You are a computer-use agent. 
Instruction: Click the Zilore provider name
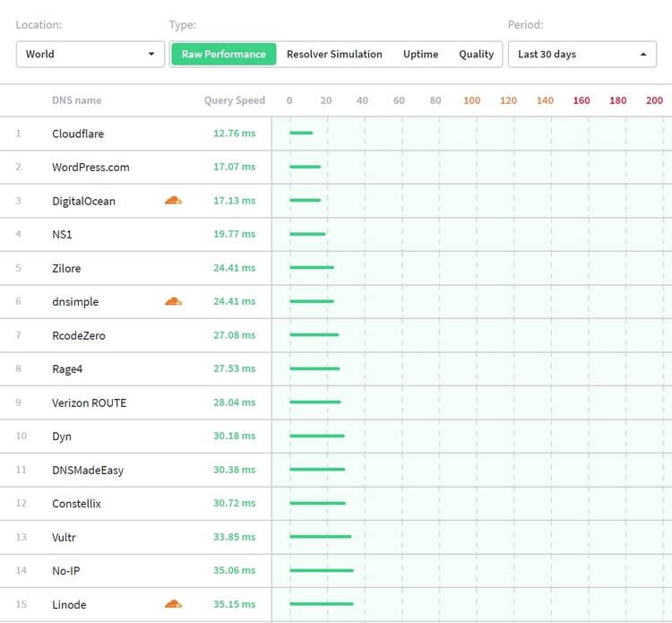pyautogui.click(x=66, y=268)
